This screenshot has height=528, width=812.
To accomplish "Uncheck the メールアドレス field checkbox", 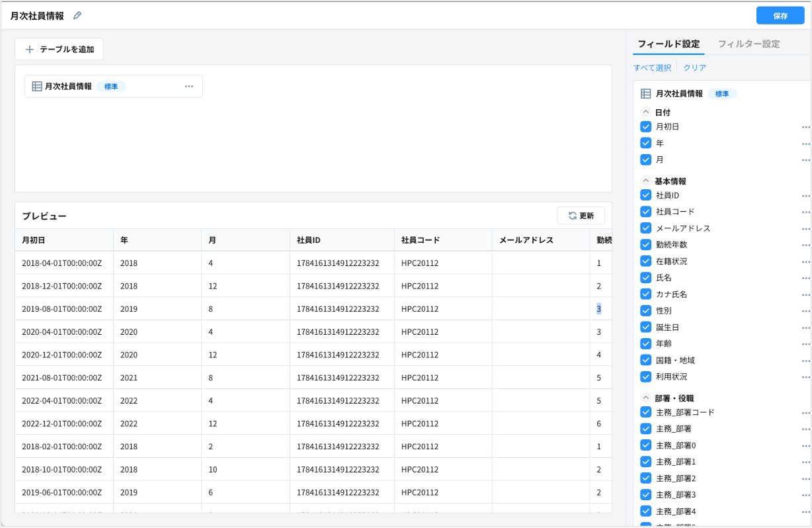I will [646, 228].
